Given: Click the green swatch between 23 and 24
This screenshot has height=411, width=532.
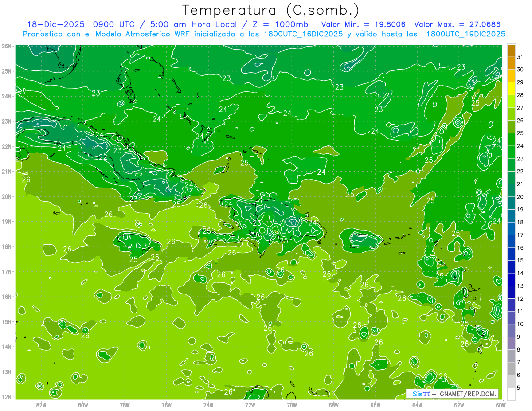Looking at the screenshot, I should (x=511, y=152).
